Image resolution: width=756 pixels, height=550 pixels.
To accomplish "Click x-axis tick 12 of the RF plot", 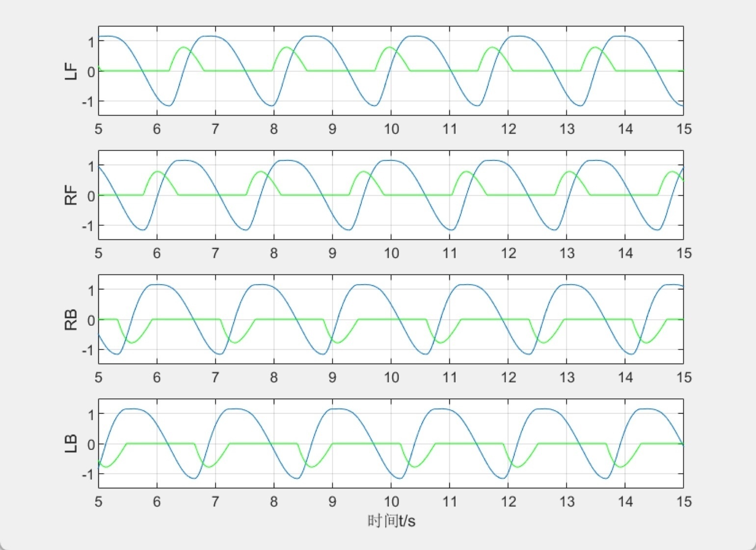I will (508, 253).
